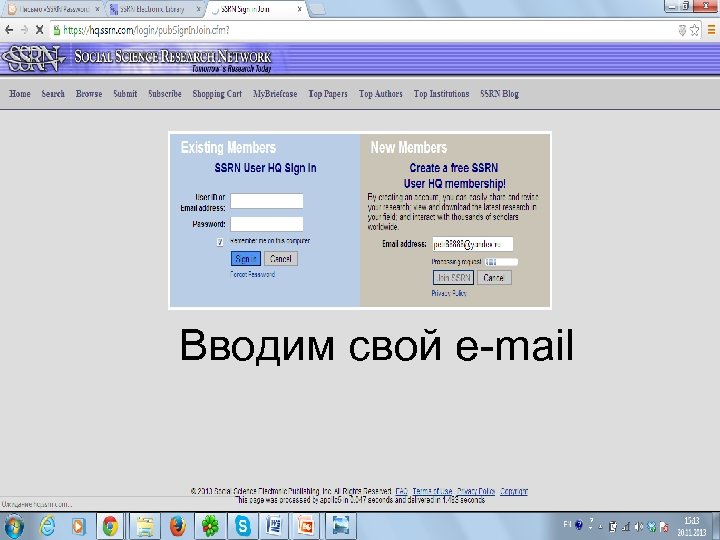The width and height of the screenshot is (720, 540).
Task: Open PowerPoint taskbar icon
Action: pos(306,526)
